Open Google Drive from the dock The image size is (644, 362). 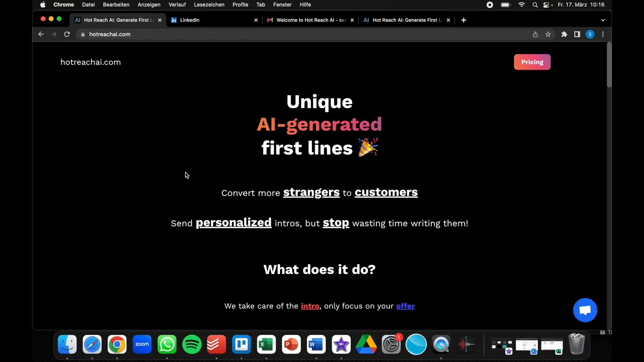coord(366,344)
